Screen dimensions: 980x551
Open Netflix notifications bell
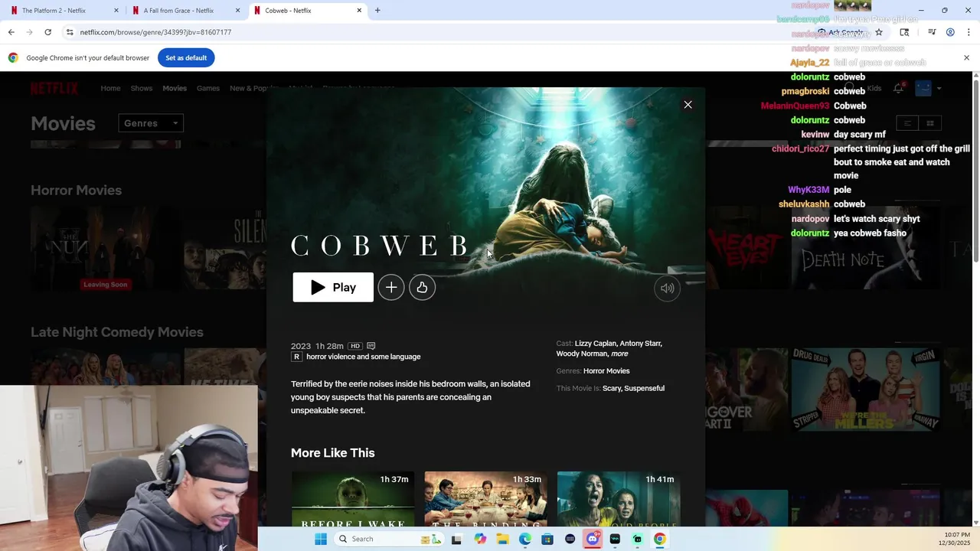[898, 88]
